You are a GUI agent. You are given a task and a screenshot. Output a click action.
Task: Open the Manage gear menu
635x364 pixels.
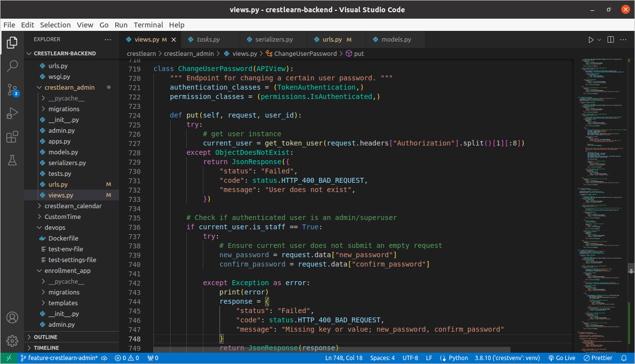coord(12,340)
